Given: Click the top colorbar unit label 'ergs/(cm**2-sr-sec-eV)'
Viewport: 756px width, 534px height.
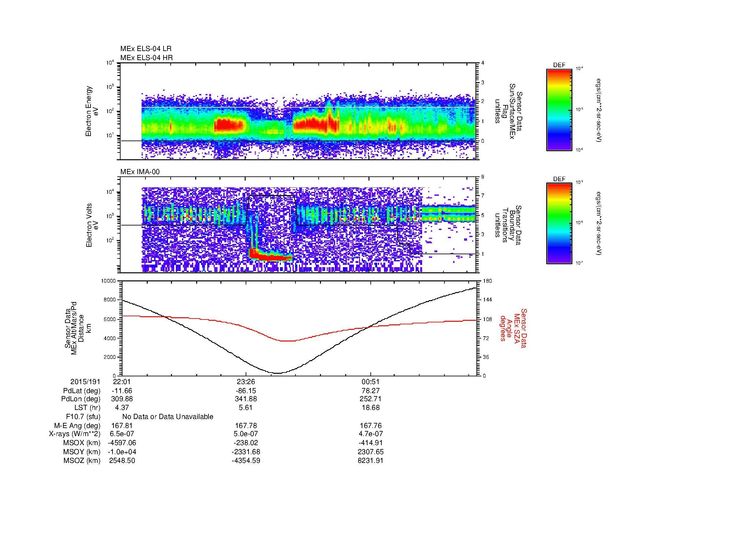Looking at the screenshot, I should [599, 110].
